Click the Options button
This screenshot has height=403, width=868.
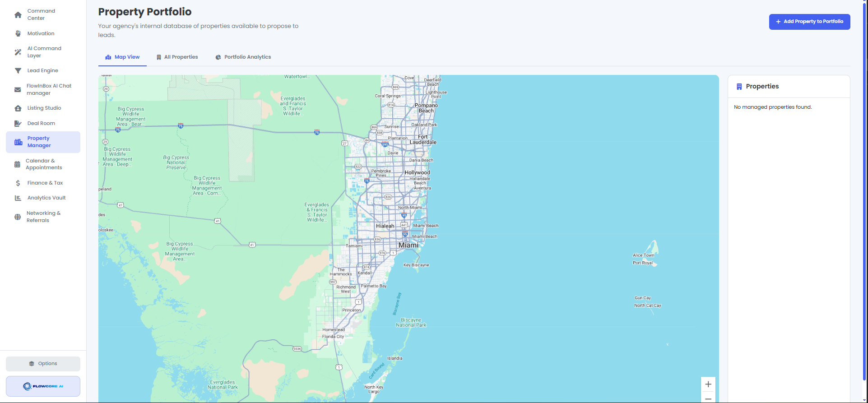[x=43, y=364]
